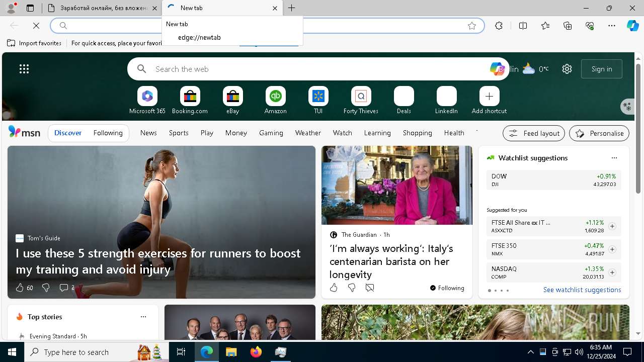Open Booking.com shortcut
Viewport: 644px width, 362px height.
pyautogui.click(x=190, y=100)
